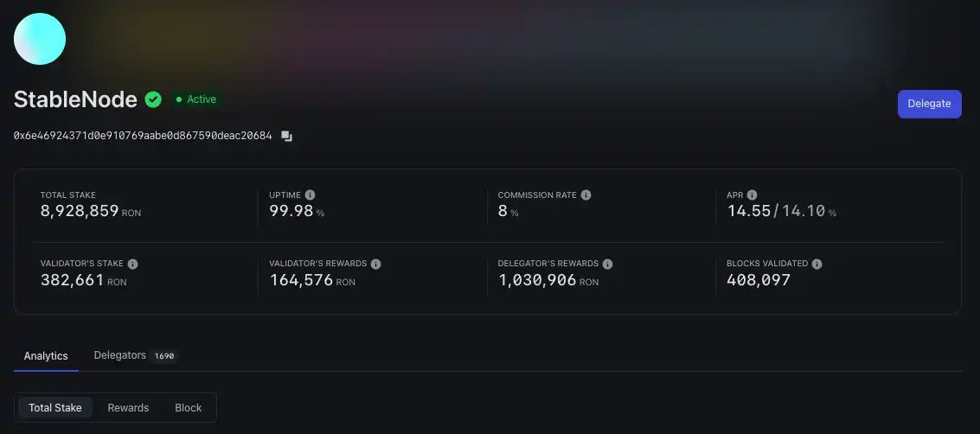Click the validator address text
The width and height of the screenshot is (980, 434).
(143, 137)
